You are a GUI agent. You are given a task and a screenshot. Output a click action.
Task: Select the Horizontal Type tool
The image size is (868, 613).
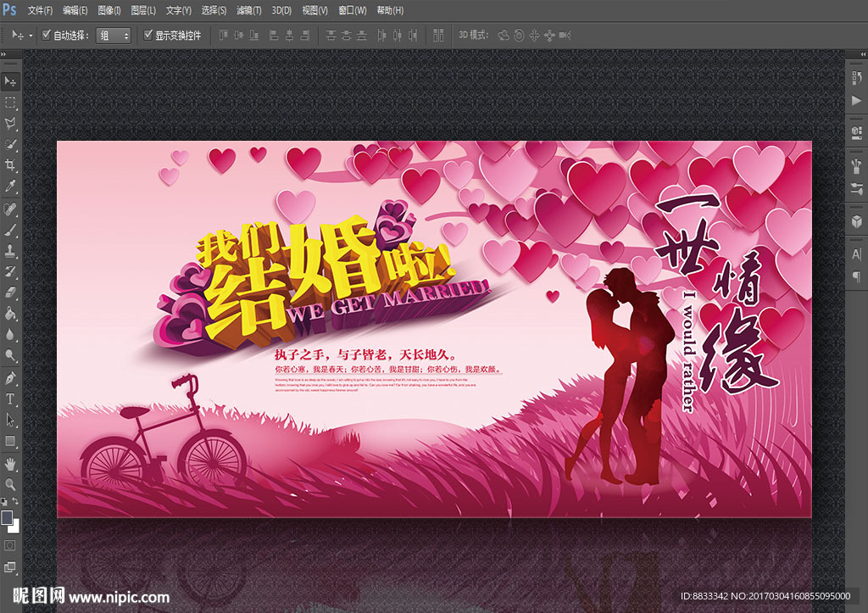10,399
